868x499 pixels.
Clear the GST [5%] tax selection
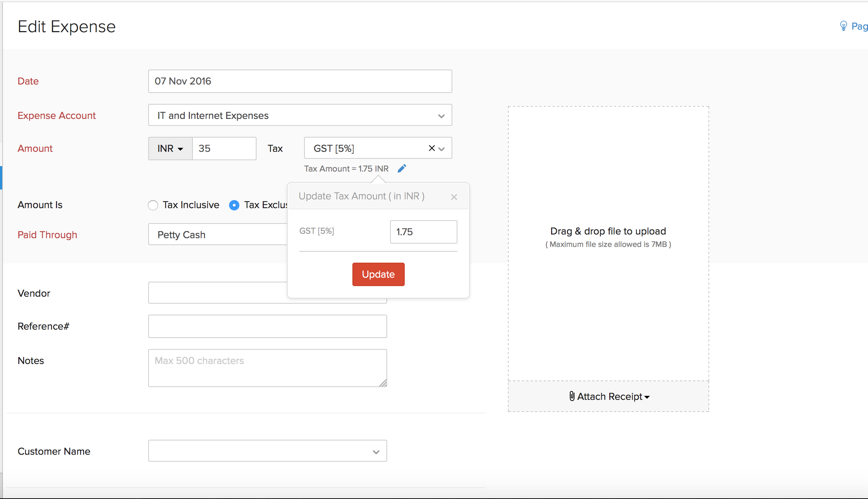coord(431,148)
